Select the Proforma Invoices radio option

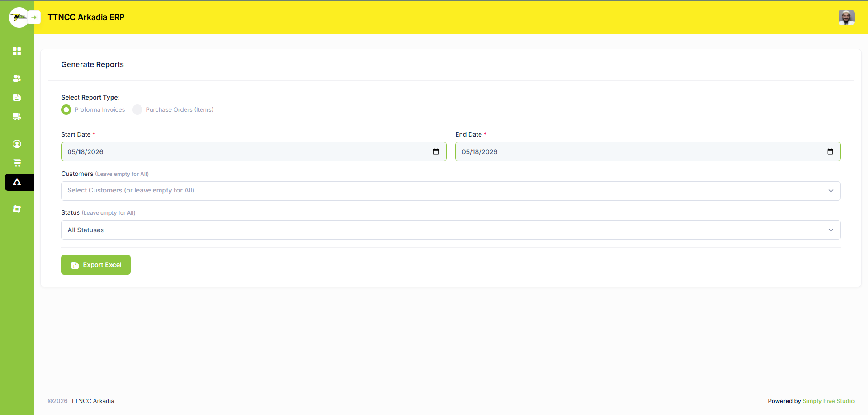pos(66,109)
